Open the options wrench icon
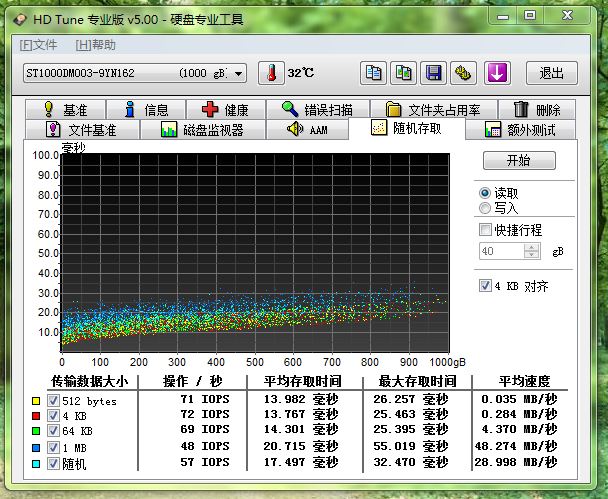608x499 pixels. 463,73
